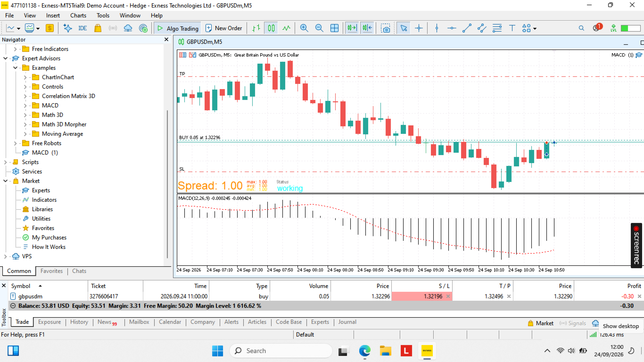Expand the MACD folder under Examples

point(25,106)
